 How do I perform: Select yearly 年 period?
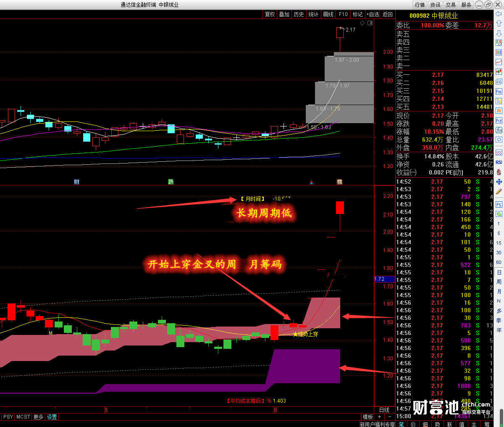pos(499,330)
